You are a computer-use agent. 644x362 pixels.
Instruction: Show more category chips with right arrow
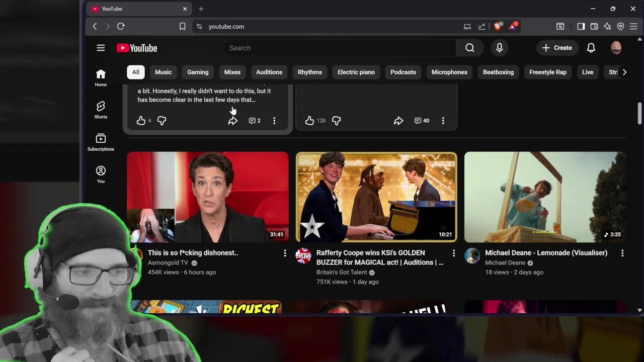tap(624, 72)
